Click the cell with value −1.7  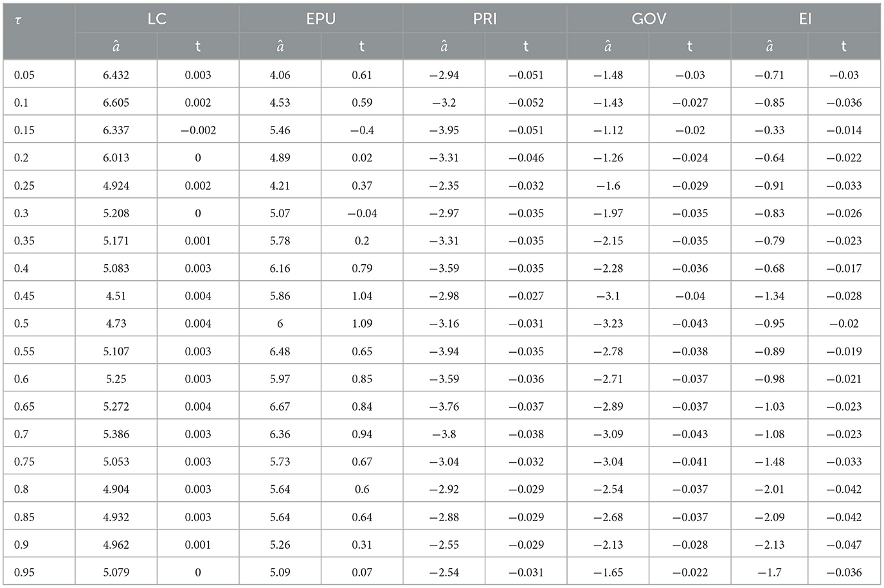click(769, 572)
